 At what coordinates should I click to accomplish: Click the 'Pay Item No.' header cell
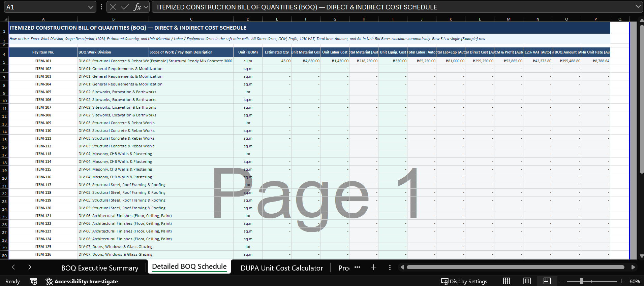point(43,52)
